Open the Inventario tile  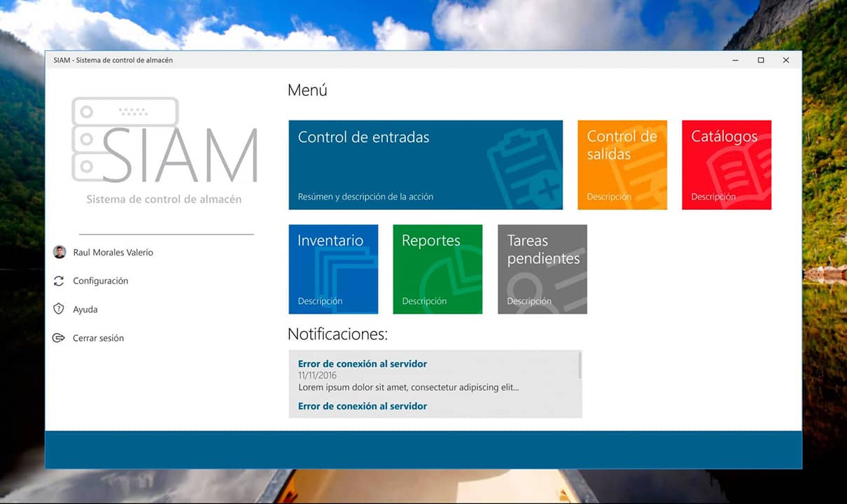333,269
